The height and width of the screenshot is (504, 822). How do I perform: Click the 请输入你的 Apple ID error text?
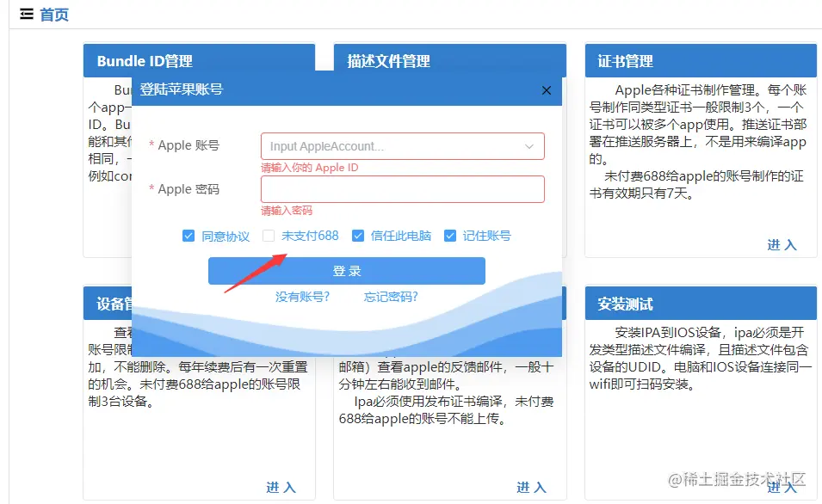309,168
